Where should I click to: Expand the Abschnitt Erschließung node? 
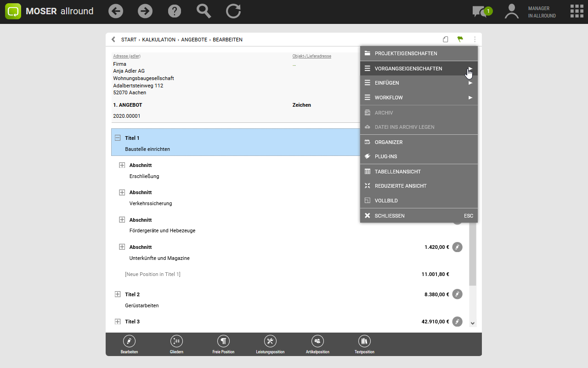[122, 165]
